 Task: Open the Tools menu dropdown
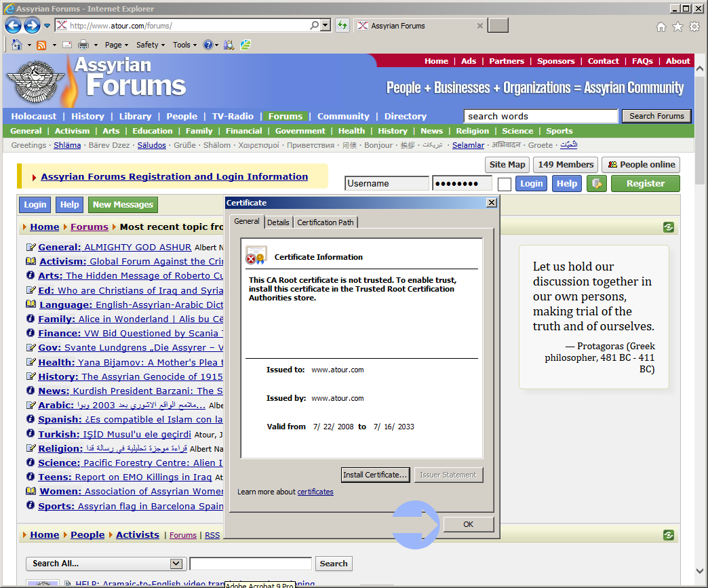184,45
